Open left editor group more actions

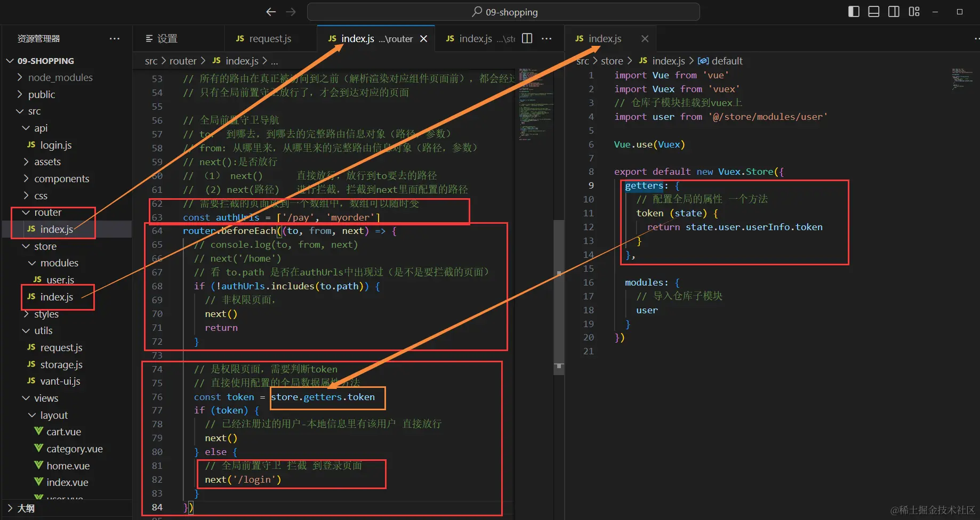(547, 38)
